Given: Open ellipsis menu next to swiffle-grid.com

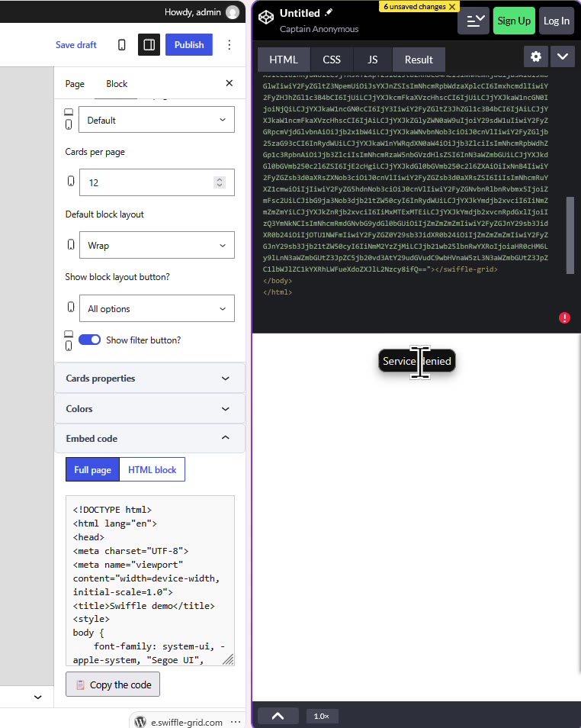Looking at the screenshot, I should [236, 722].
